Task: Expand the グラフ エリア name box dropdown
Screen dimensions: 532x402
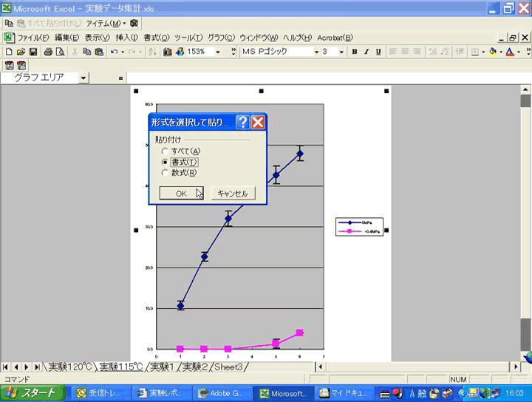Action: coord(83,78)
